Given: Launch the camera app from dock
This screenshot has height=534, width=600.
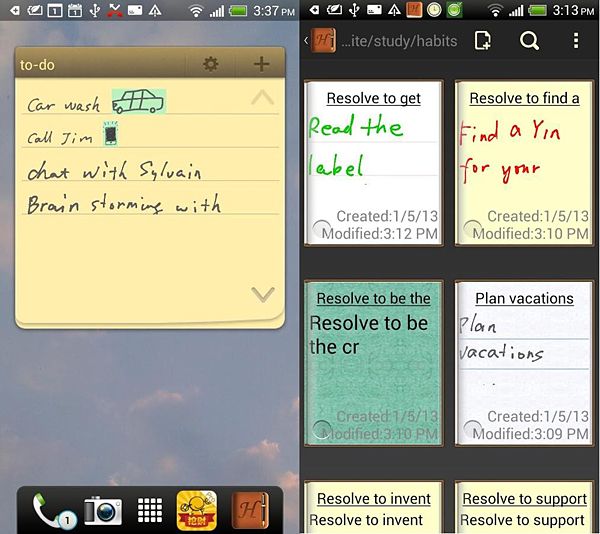Looking at the screenshot, I should click(102, 510).
